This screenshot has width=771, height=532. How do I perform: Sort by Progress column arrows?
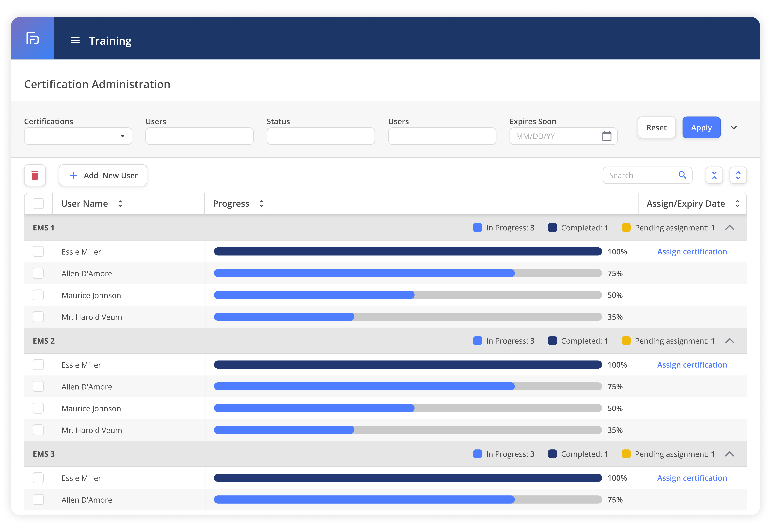click(x=262, y=204)
